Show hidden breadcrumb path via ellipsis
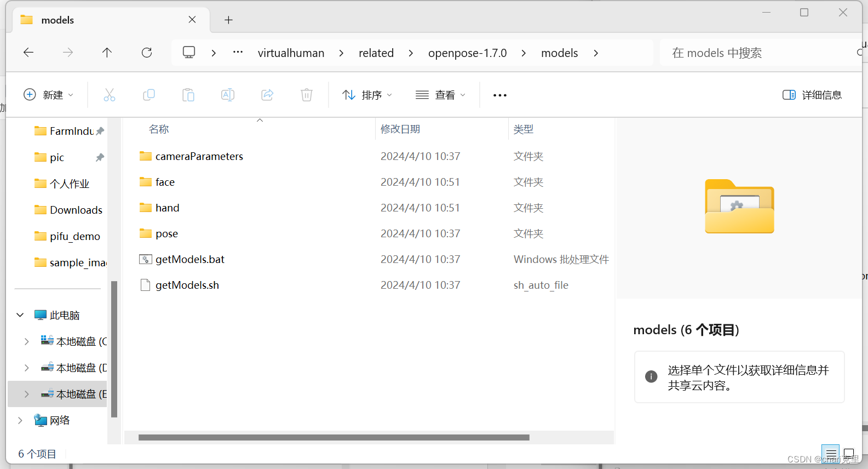This screenshot has width=868, height=469. (238, 52)
